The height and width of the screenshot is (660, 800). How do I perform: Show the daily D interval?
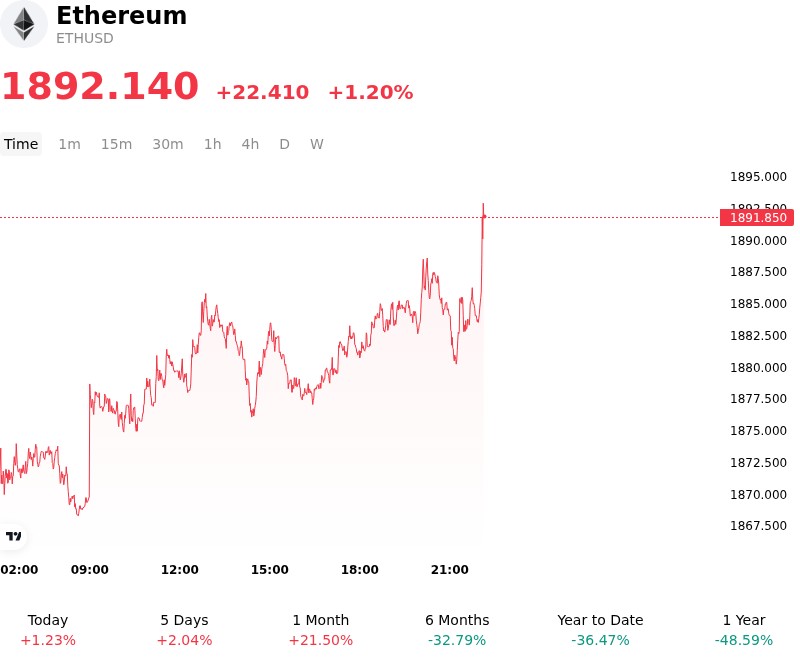tap(284, 144)
